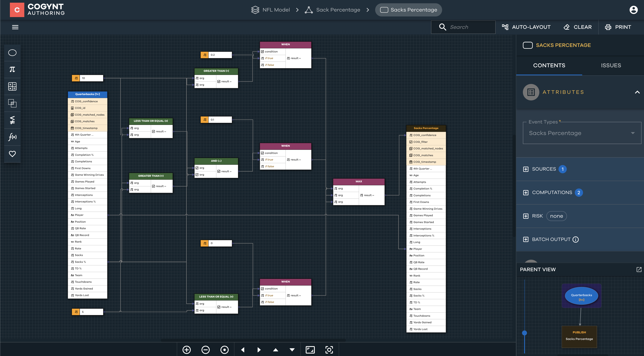Click the heart favorites icon in sidebar
Screen dimensions: 644x356
pos(12,154)
